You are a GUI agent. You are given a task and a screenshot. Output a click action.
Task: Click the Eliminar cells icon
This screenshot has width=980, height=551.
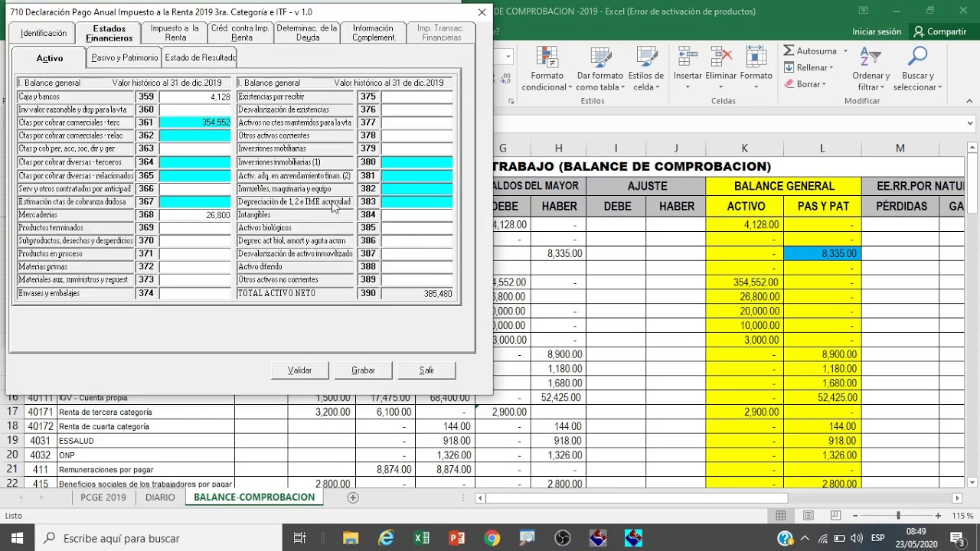720,58
